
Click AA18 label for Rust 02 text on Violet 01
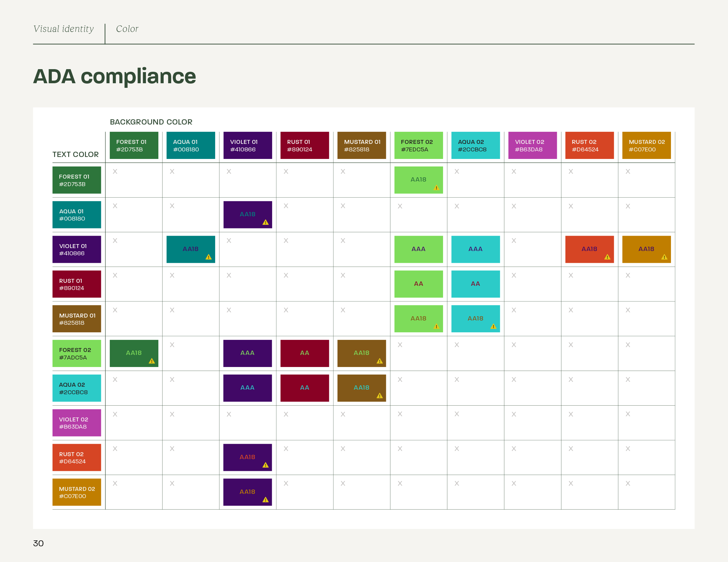247,457
